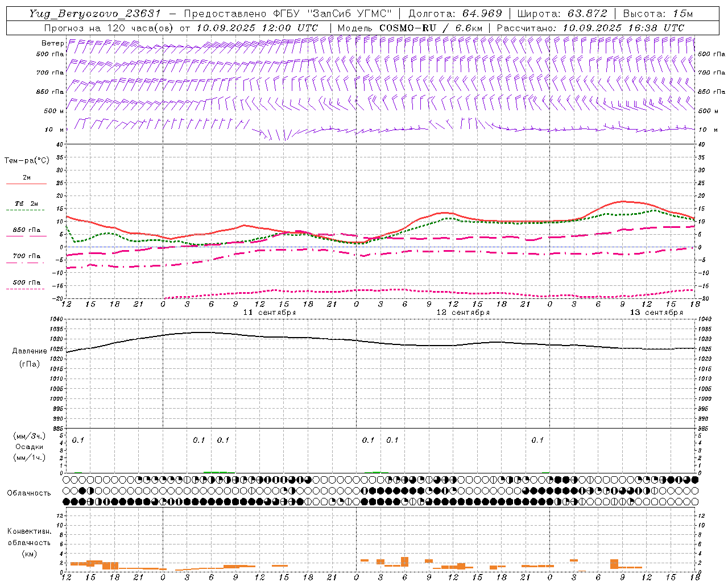
Task: Click the 11 сентября date label
Action: (x=270, y=313)
